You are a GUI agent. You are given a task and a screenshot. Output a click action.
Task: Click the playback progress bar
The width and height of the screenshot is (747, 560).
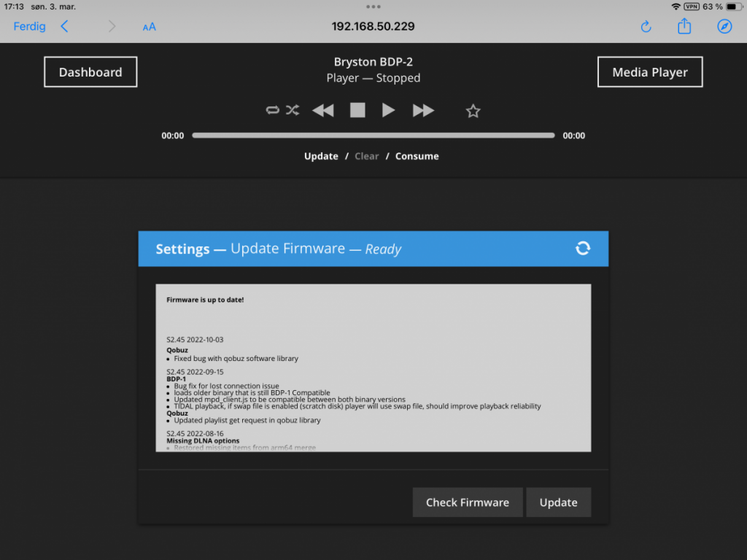[x=373, y=136]
